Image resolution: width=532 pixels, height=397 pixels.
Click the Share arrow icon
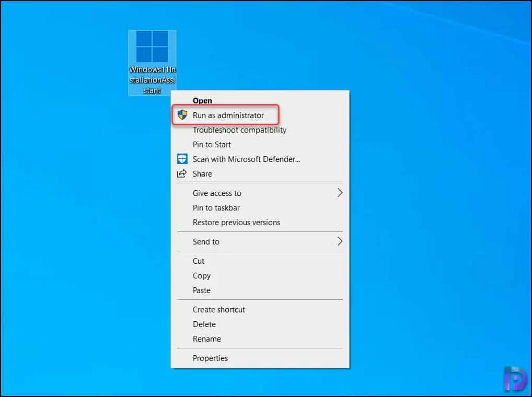click(x=182, y=173)
